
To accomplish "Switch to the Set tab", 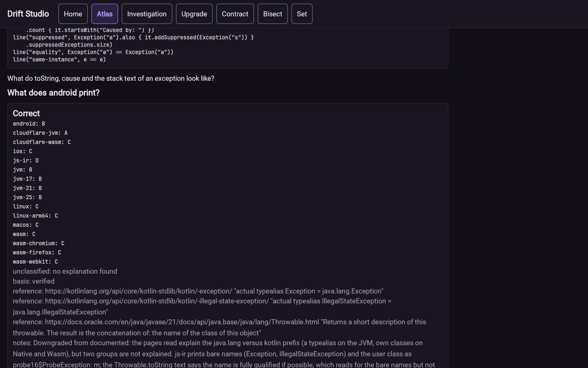I will (302, 14).
